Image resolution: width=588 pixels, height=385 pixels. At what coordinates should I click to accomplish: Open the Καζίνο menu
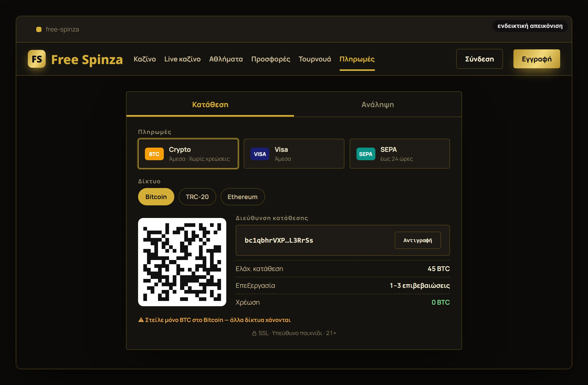(145, 59)
